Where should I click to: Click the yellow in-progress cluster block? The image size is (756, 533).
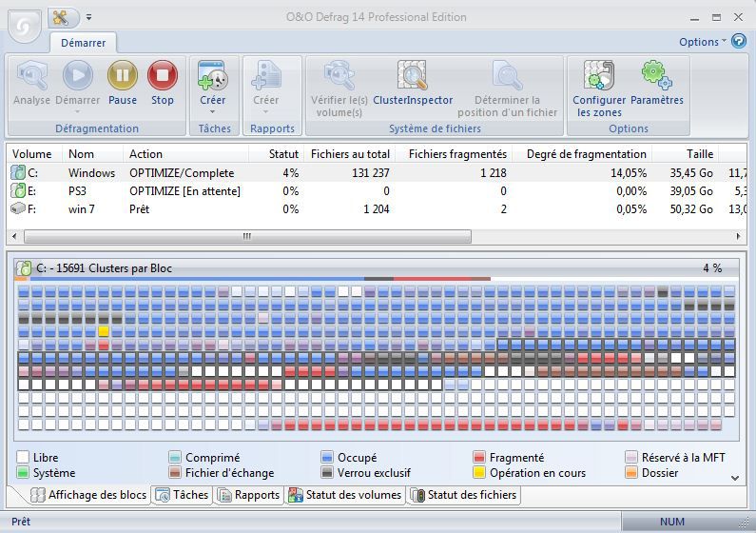point(104,331)
